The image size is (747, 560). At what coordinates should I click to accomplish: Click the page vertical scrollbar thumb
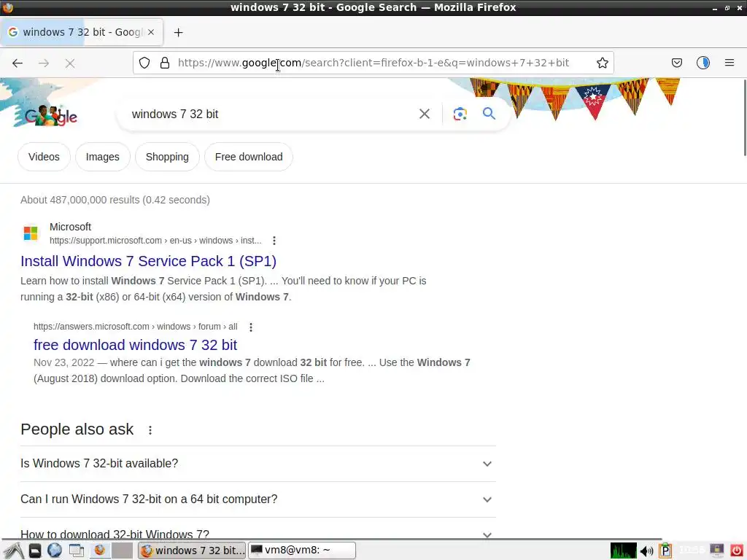point(745,117)
